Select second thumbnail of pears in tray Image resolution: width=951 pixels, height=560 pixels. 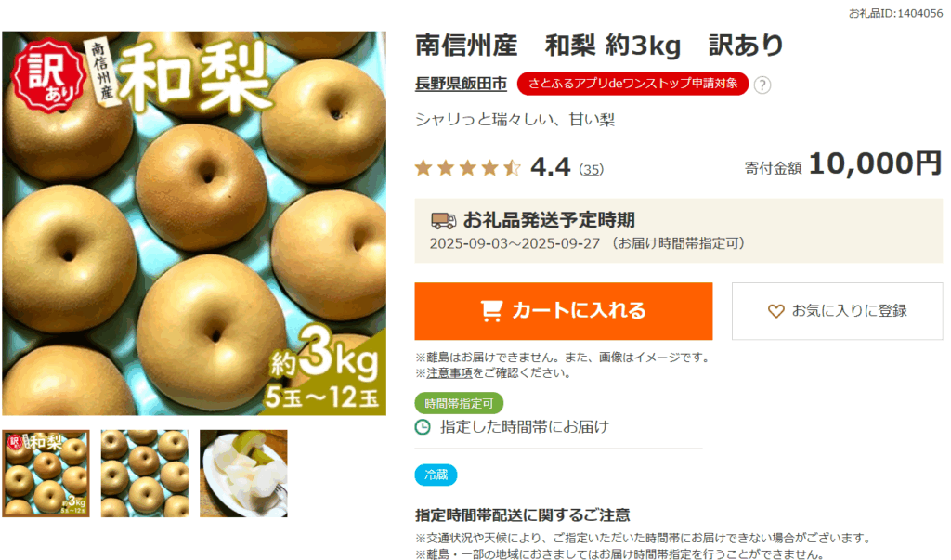point(144,474)
